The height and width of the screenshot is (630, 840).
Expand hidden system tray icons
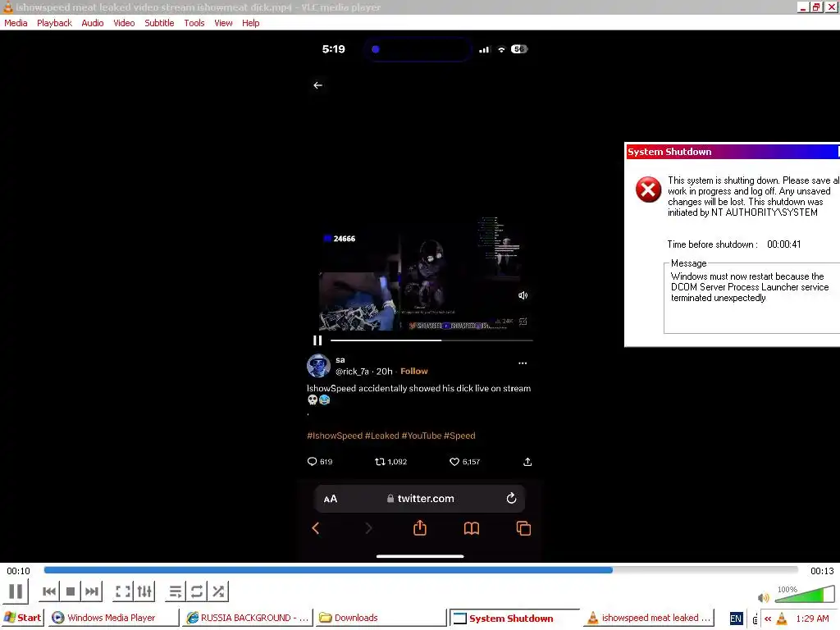coord(768,619)
